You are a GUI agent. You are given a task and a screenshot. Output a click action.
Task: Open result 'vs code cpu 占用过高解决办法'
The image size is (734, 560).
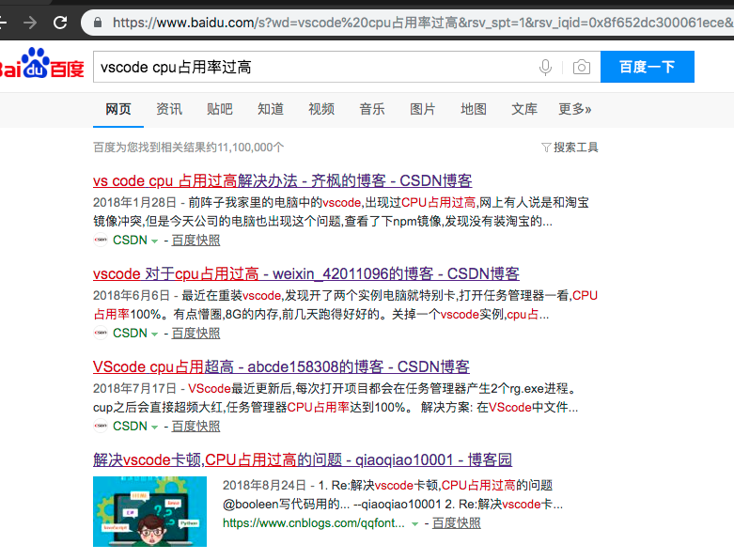(283, 180)
